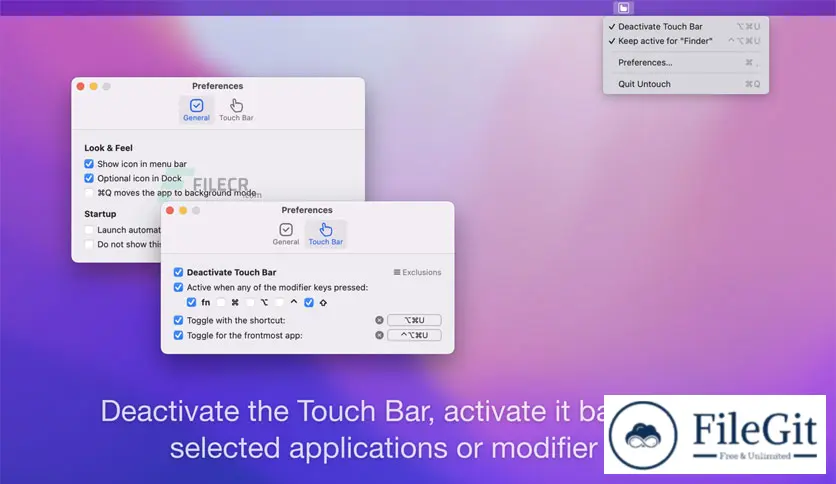The width and height of the screenshot is (836, 484).
Task: Select Deactivate Touch Bar menu entry
Action: click(686, 26)
